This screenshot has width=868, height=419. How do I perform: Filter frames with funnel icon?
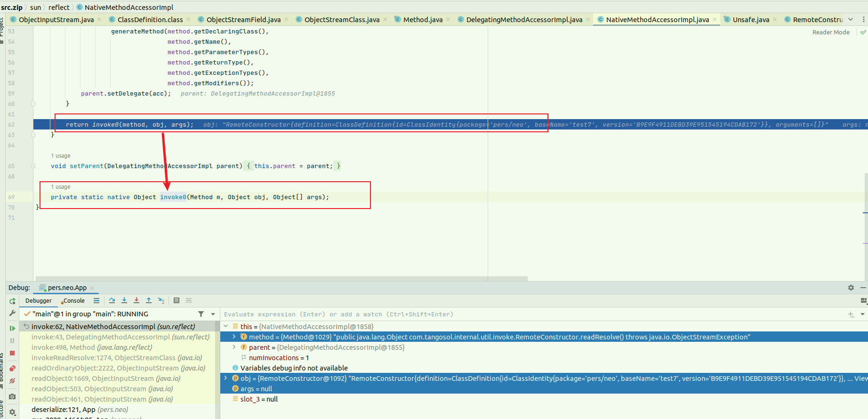(201, 314)
